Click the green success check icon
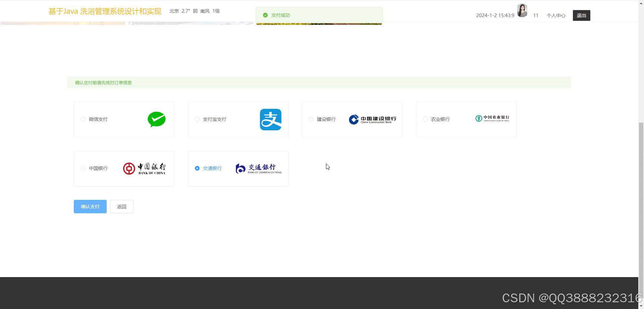 (x=265, y=15)
